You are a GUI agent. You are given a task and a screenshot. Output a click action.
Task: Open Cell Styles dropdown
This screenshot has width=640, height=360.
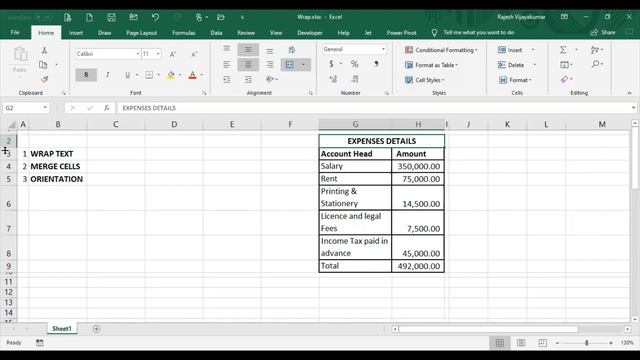click(x=424, y=80)
